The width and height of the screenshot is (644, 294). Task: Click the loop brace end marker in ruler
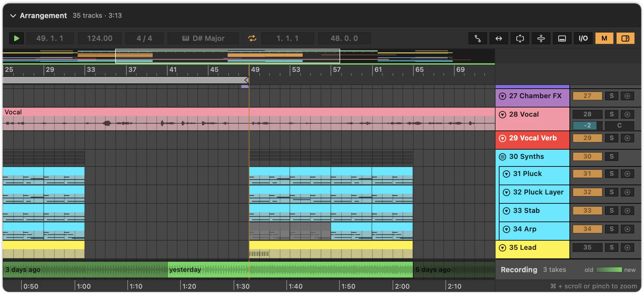(246, 80)
